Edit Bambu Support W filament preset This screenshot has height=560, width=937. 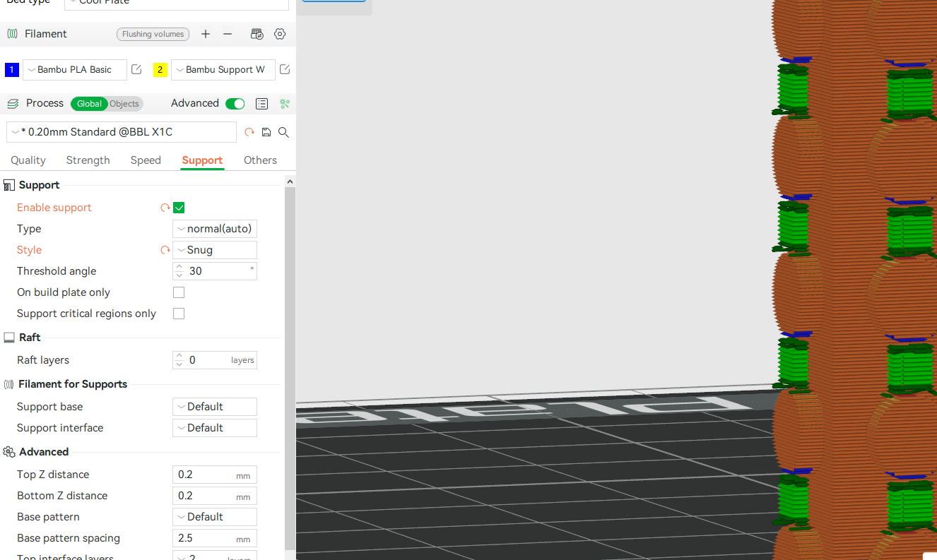click(285, 69)
